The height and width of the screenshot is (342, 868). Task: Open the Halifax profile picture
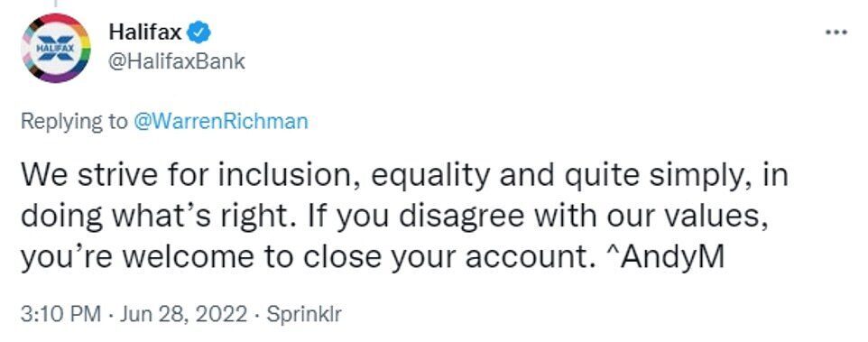[x=56, y=48]
